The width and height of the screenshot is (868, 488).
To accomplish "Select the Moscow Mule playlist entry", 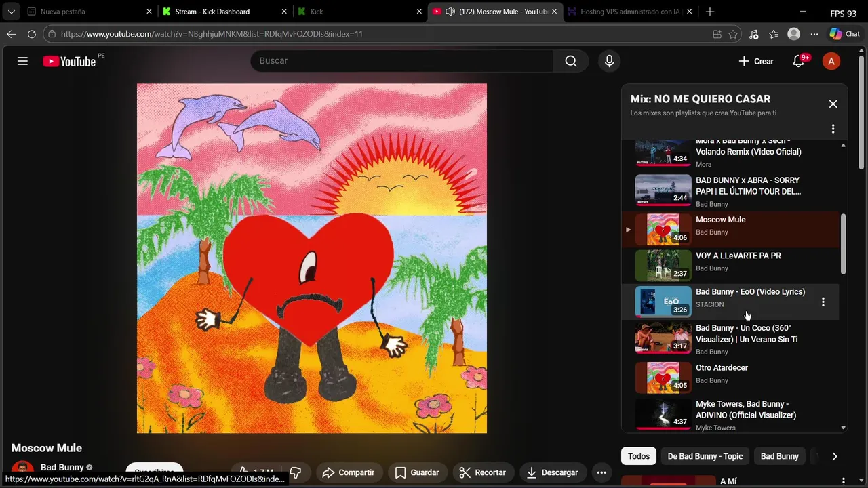I will (730, 229).
